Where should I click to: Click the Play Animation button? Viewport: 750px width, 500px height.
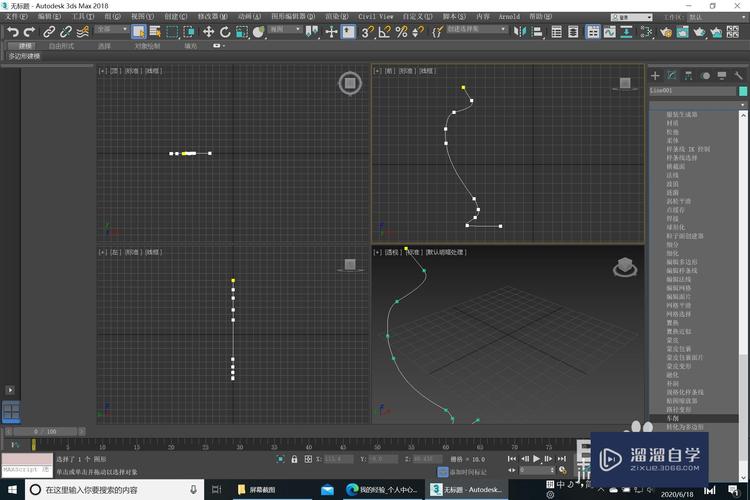tap(537, 459)
